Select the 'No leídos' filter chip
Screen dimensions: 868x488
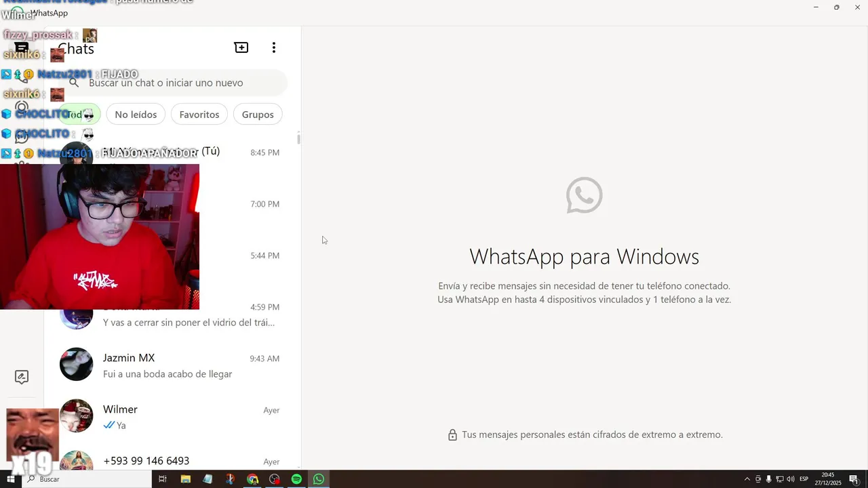click(x=136, y=115)
